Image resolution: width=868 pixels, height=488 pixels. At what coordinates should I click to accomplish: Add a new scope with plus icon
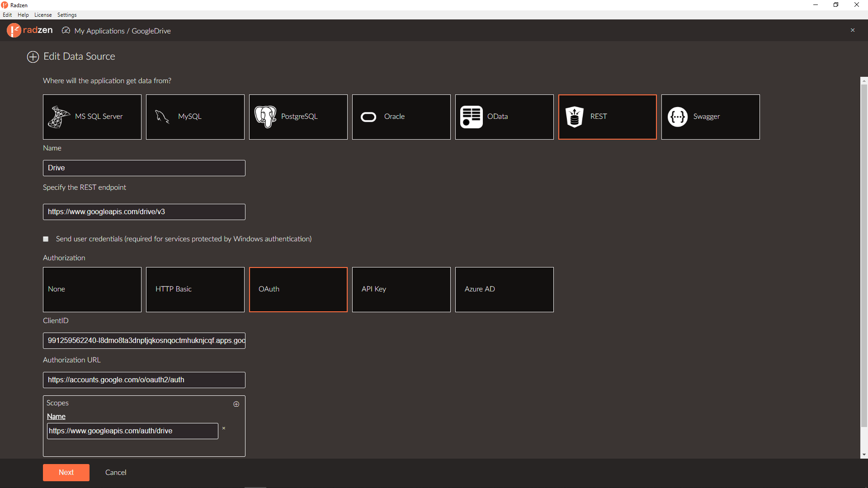[236, 404]
